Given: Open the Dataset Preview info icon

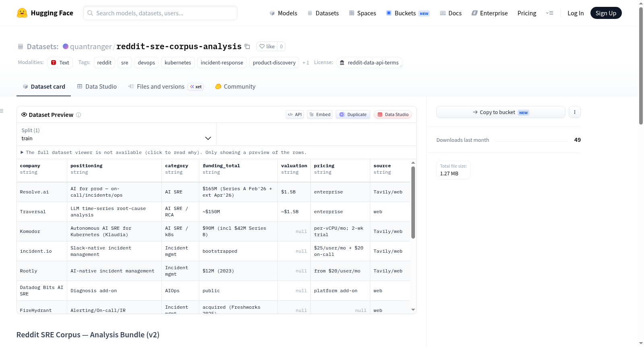Looking at the screenshot, I should click(x=78, y=115).
